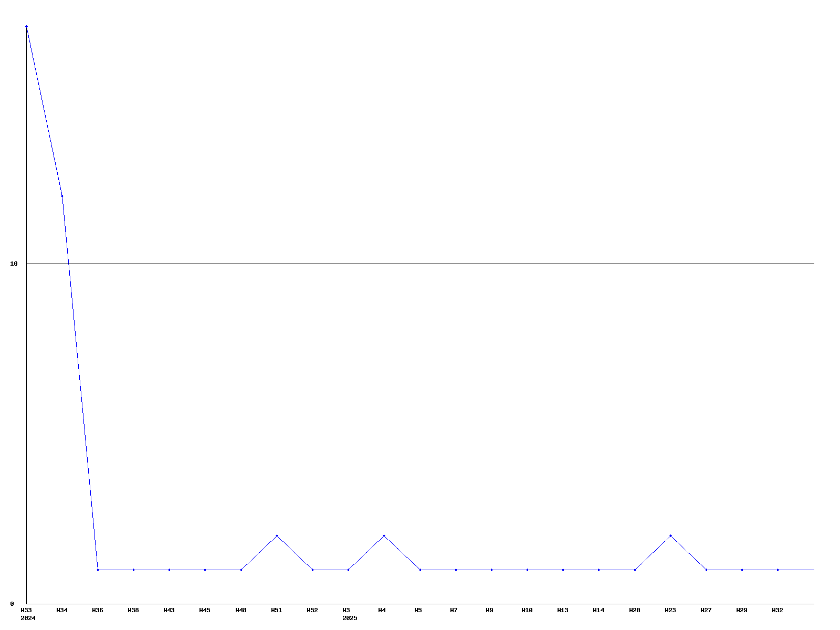Click the W9 x-axis label

[489, 610]
